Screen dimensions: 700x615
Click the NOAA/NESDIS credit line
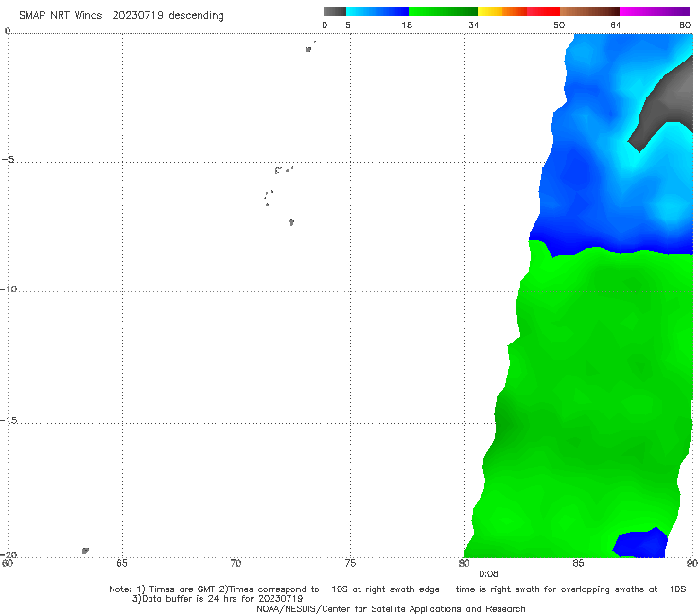(391, 609)
